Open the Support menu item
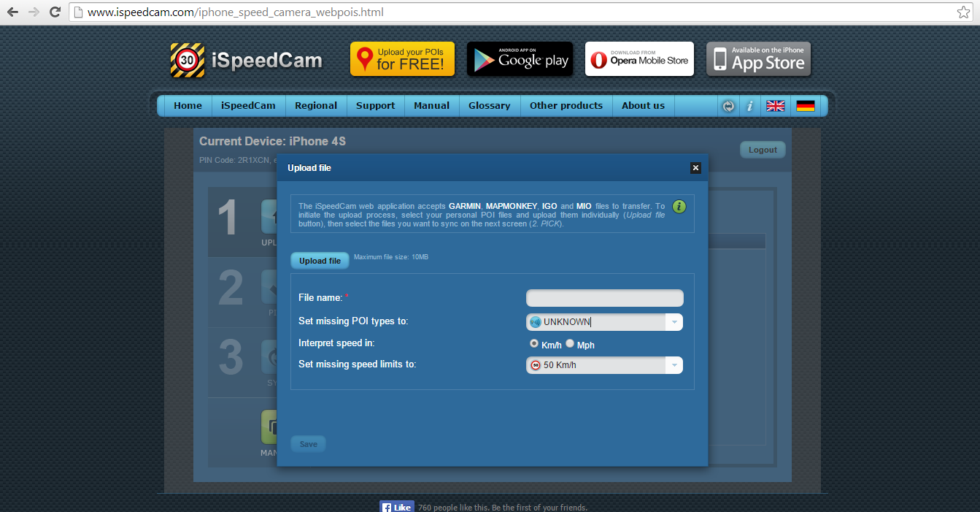 [376, 106]
